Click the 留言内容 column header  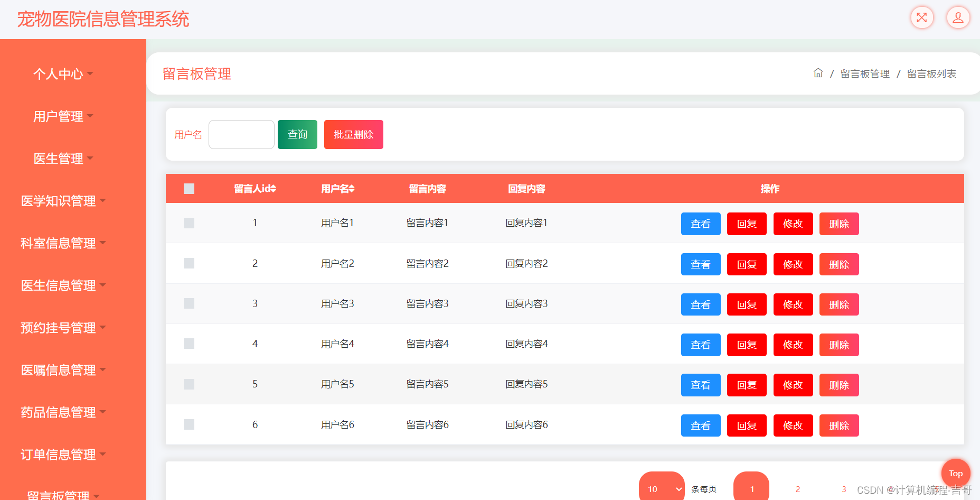tap(427, 189)
